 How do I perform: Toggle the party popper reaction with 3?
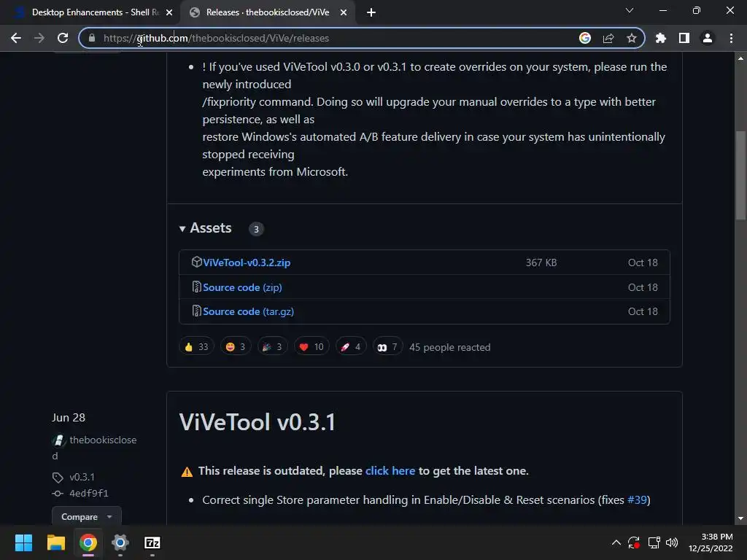coord(273,346)
